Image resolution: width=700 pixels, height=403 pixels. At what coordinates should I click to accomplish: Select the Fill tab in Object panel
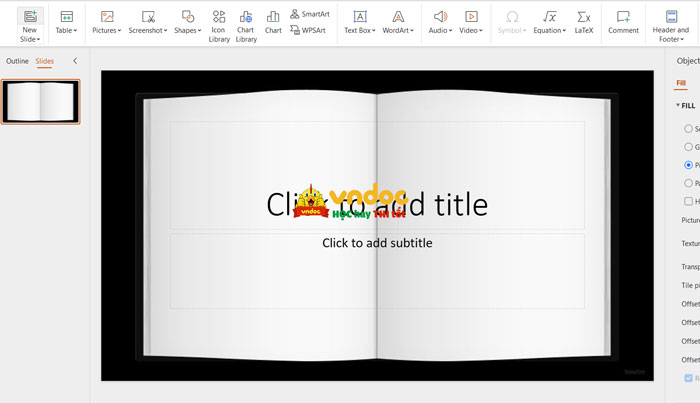pos(681,83)
